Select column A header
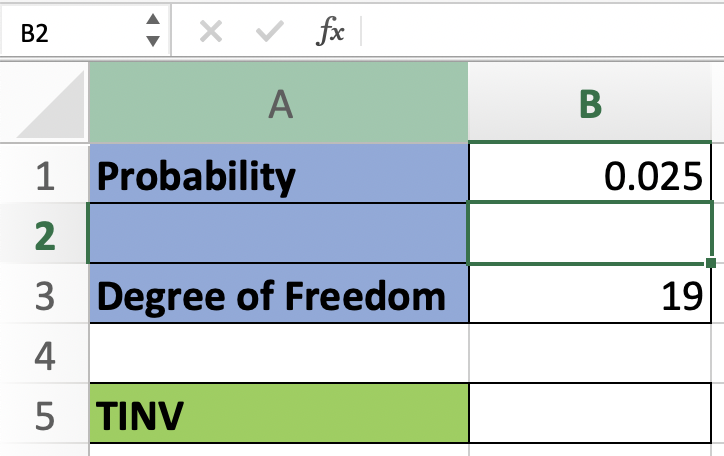The width and height of the screenshot is (724, 456). [278, 104]
